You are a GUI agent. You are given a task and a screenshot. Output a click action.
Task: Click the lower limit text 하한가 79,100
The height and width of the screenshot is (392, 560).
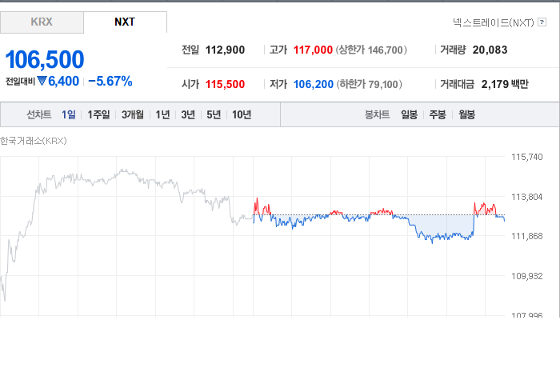coord(370,84)
